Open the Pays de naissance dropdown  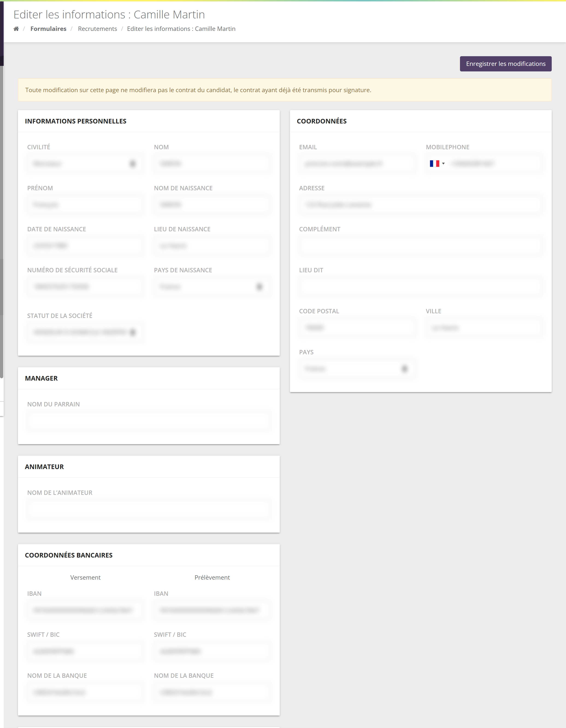pos(212,287)
